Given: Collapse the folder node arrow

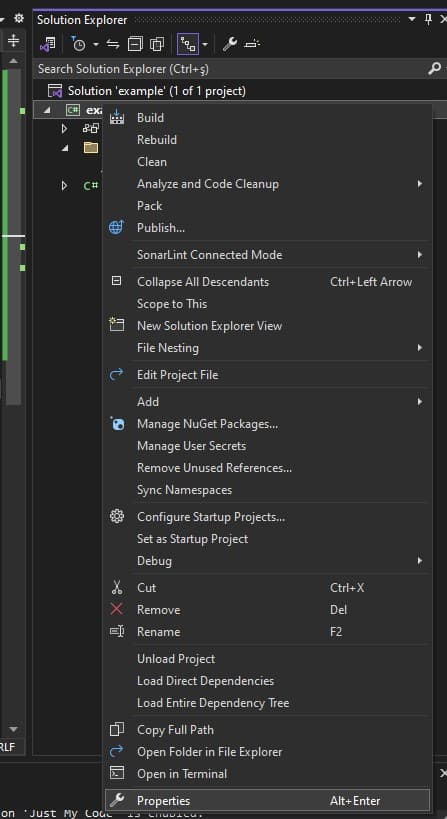Looking at the screenshot, I should tap(65, 148).
